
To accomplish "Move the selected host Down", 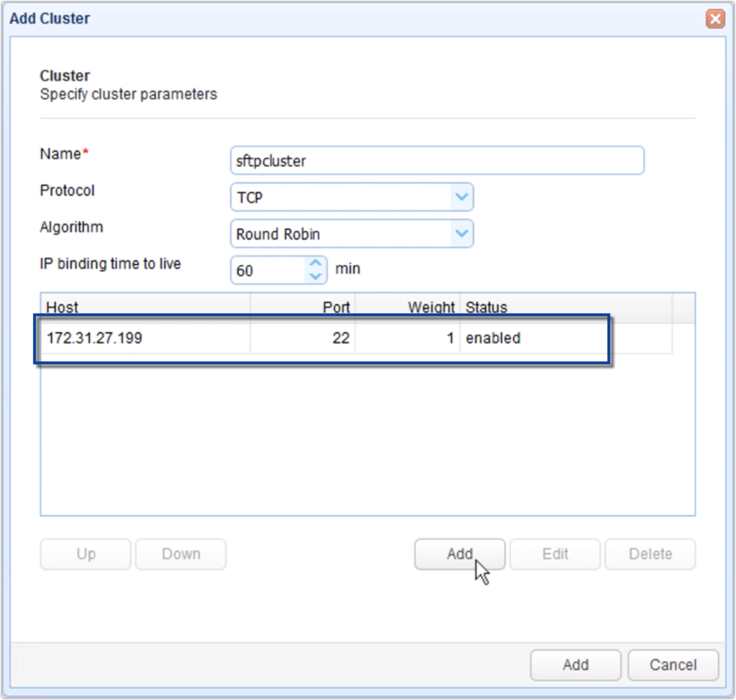I will click(x=180, y=553).
